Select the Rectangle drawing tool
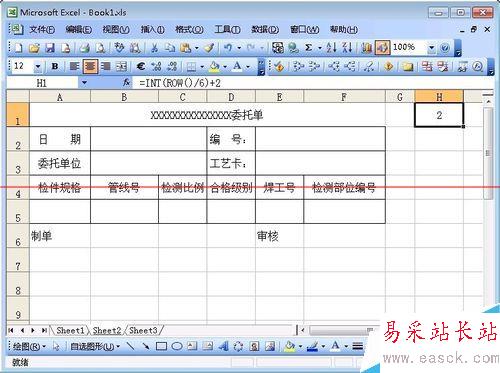 pos(161,346)
